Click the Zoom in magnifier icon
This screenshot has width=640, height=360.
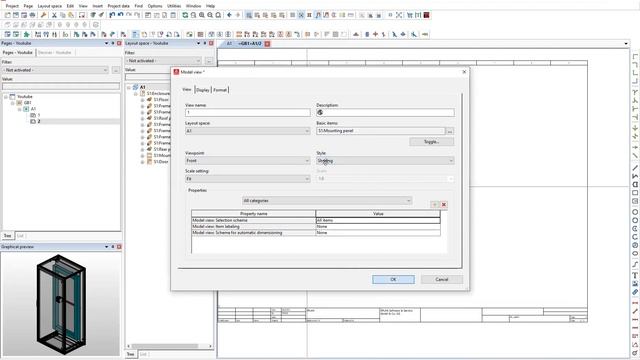(x=202, y=15)
